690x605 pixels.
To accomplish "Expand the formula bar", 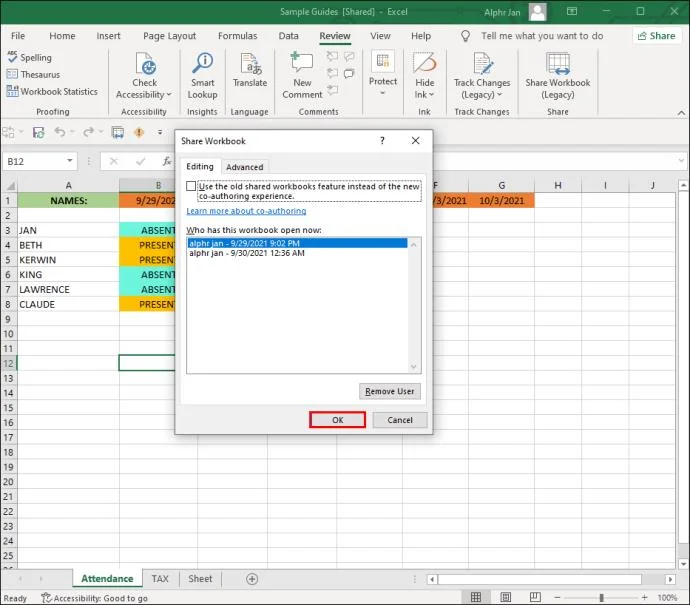I will [x=681, y=161].
